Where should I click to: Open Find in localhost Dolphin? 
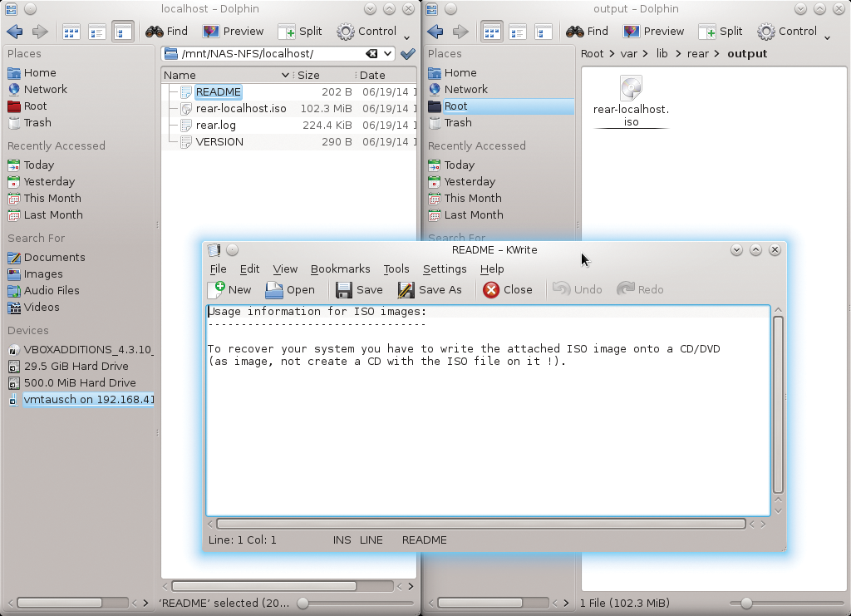tap(166, 32)
